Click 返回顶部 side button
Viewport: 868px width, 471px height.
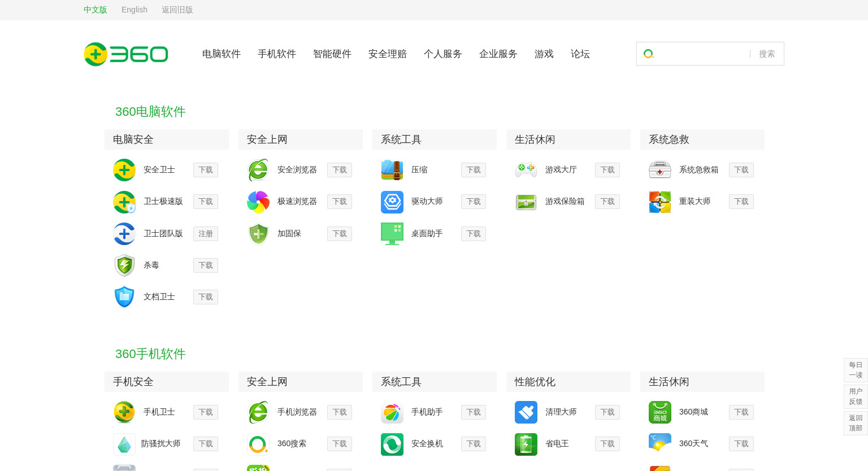[x=856, y=423]
